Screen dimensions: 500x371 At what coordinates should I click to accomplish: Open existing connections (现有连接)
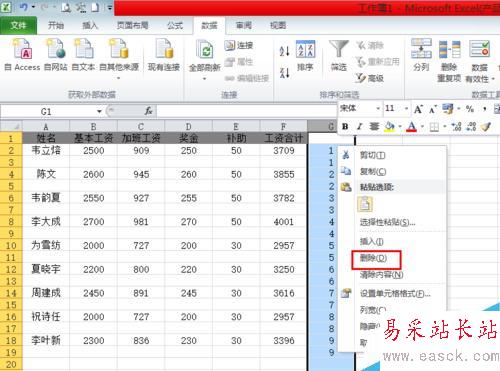164,54
